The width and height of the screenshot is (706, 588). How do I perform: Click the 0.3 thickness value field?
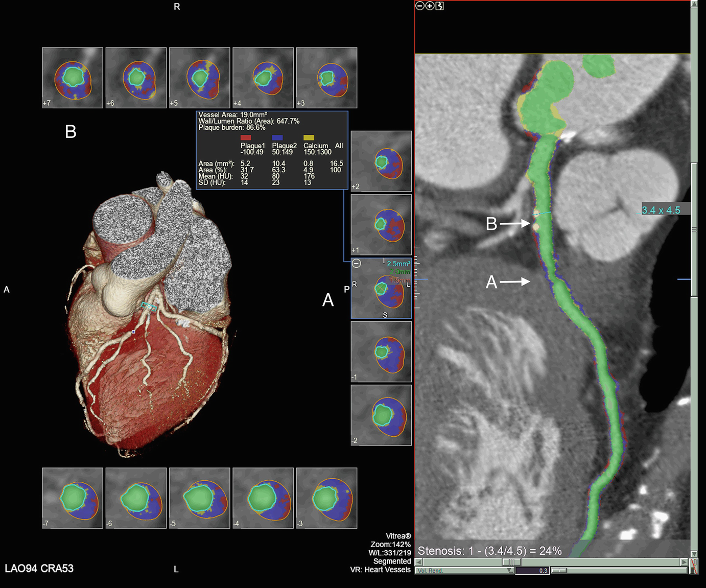pos(532,571)
